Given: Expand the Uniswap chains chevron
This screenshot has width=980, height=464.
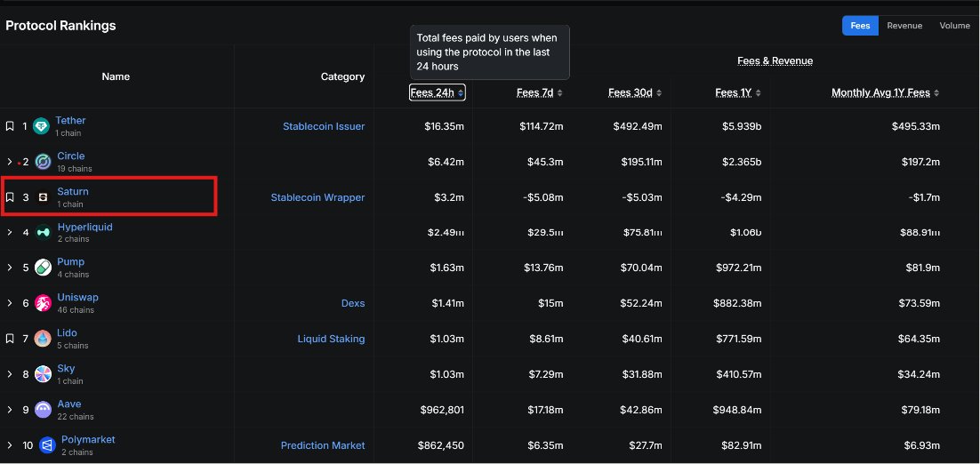Looking at the screenshot, I should (x=10, y=303).
